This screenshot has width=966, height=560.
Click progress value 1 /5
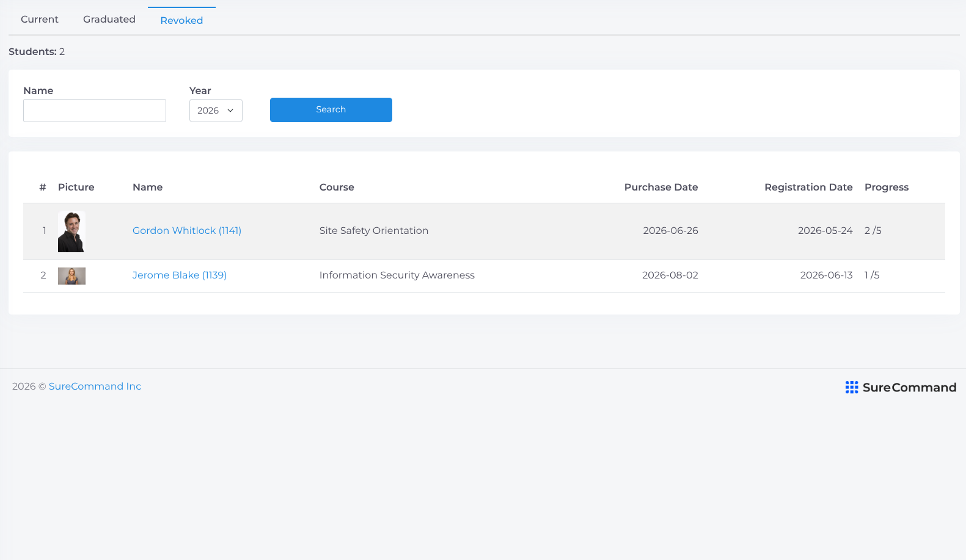872,275
